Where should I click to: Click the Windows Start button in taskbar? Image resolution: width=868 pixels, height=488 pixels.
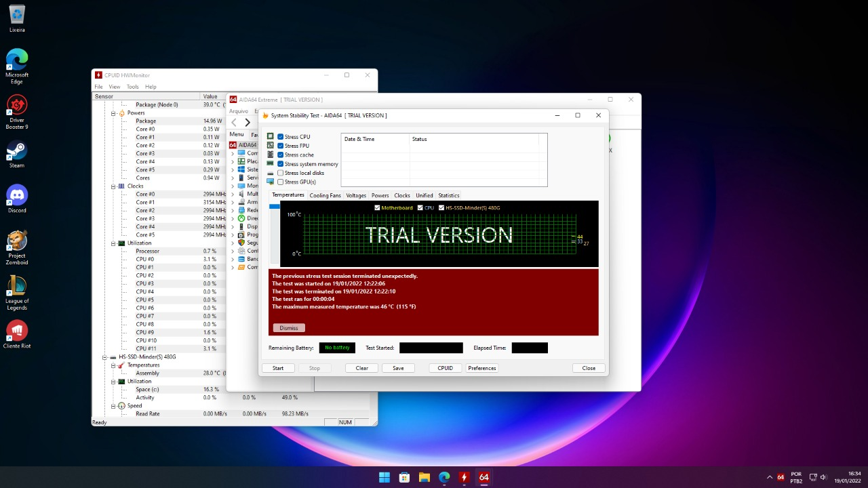click(384, 477)
